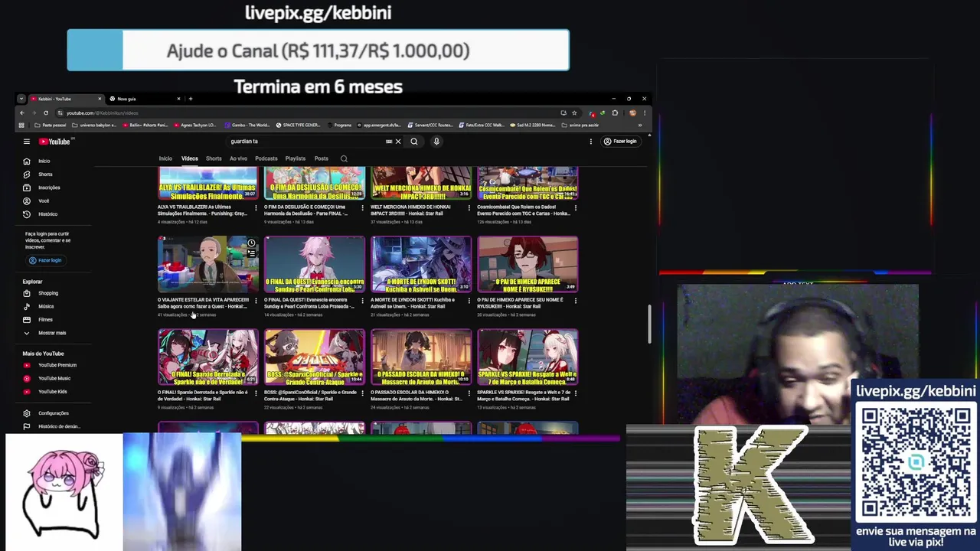Open title link SPARKLE VS SPARXIE
The image size is (980, 551).
click(523, 396)
